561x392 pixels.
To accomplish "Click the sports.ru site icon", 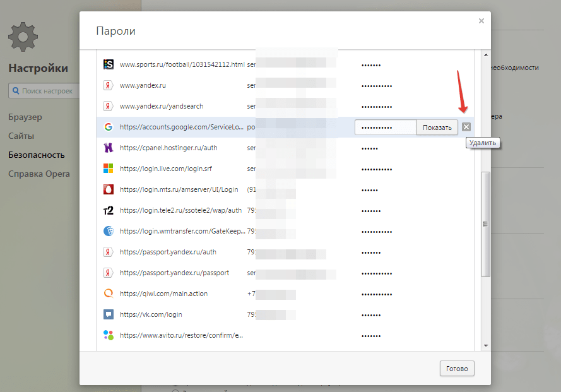I will tap(108, 64).
